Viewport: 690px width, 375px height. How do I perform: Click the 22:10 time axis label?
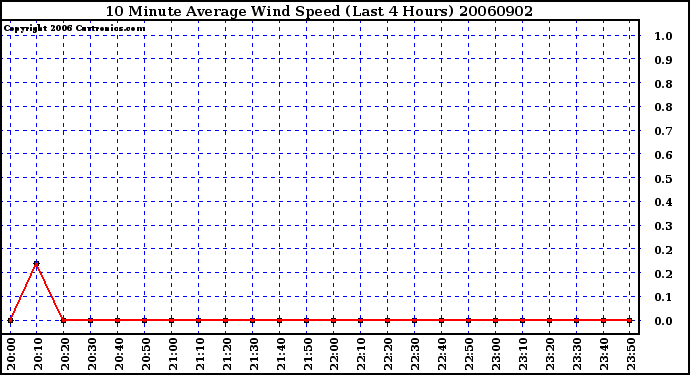[361, 354]
